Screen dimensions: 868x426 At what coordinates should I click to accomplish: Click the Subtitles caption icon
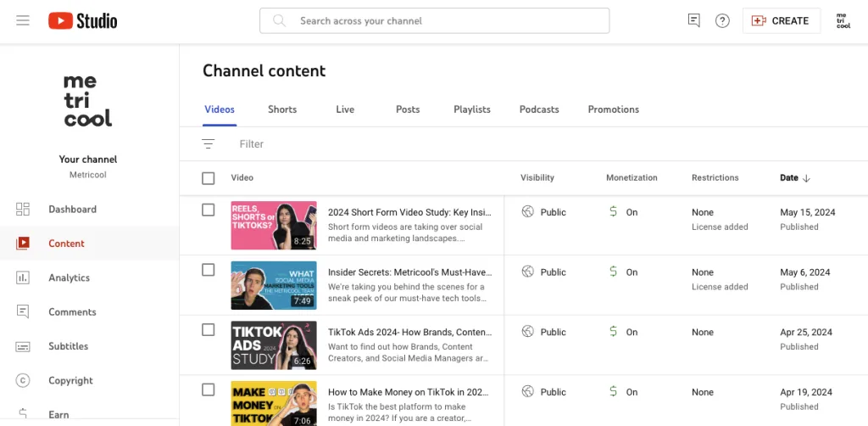23,347
